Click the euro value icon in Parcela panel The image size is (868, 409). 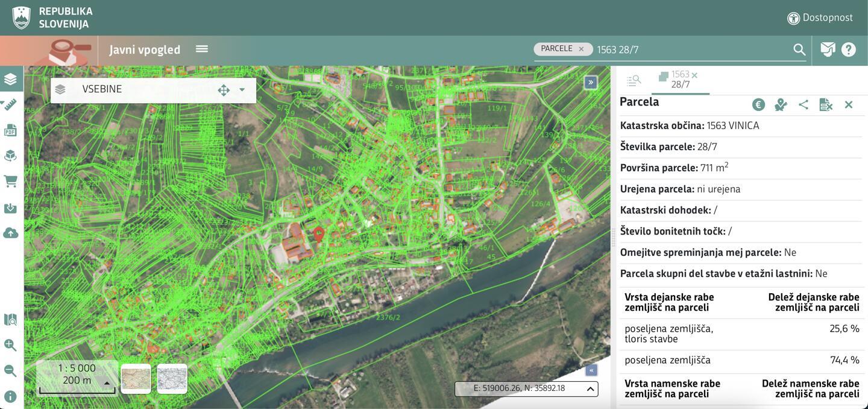tap(758, 105)
